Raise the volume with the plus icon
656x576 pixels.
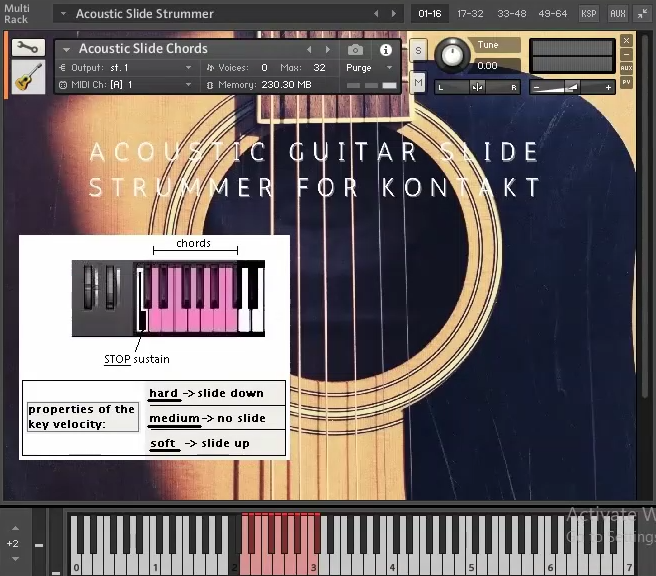tap(608, 87)
